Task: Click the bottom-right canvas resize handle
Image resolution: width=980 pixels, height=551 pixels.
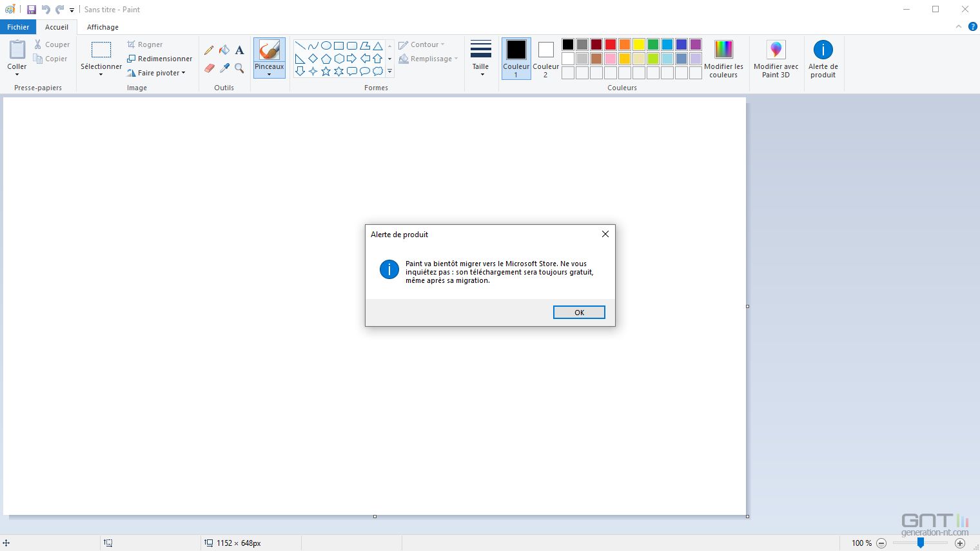Action: click(747, 516)
